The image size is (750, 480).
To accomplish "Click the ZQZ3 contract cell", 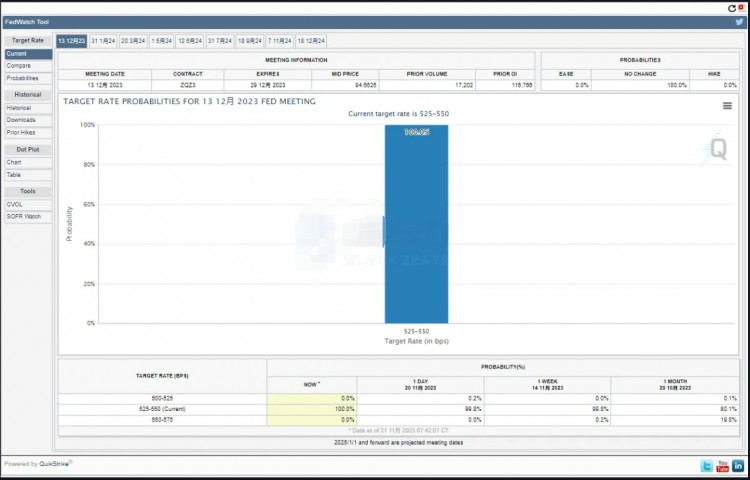I will point(188,85).
